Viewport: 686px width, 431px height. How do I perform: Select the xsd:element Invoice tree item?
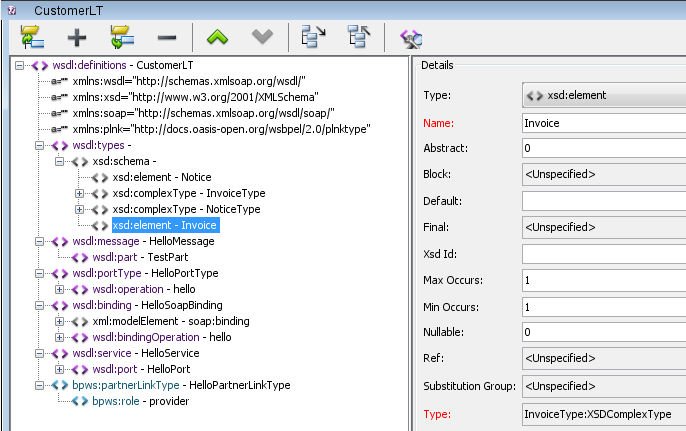(x=165, y=225)
